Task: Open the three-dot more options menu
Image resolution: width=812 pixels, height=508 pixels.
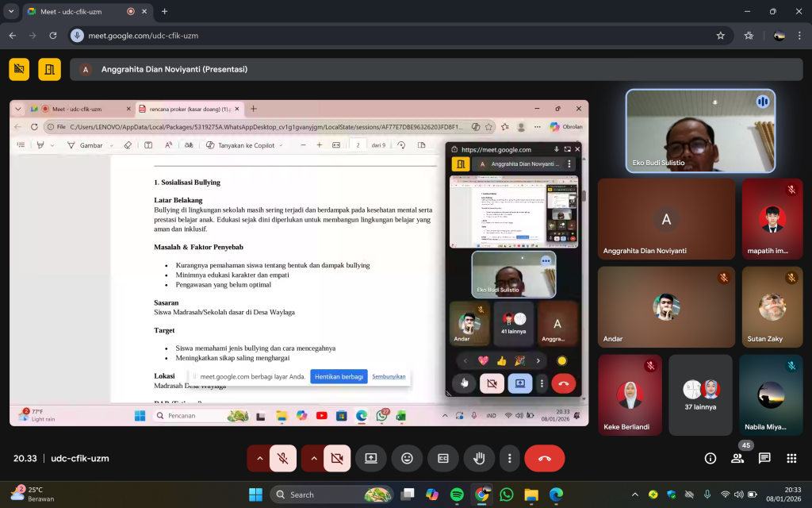Action: pos(509,459)
